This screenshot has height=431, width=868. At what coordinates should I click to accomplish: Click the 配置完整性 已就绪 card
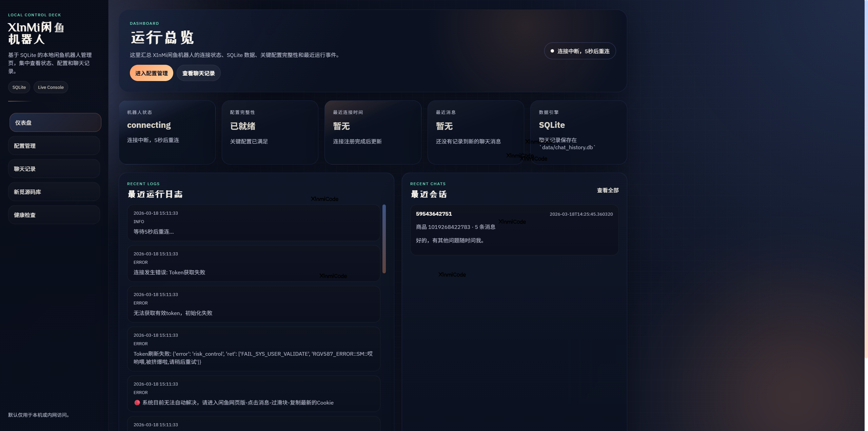coord(270,132)
